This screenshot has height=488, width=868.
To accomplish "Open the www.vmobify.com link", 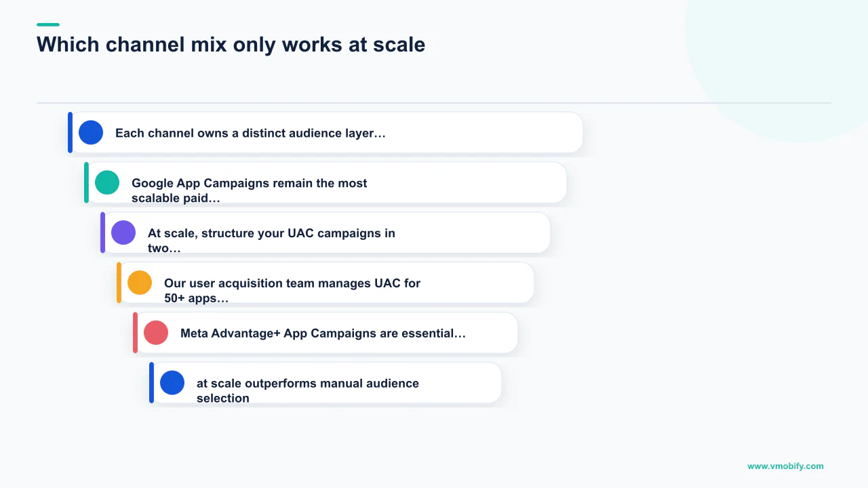I will coord(785,466).
